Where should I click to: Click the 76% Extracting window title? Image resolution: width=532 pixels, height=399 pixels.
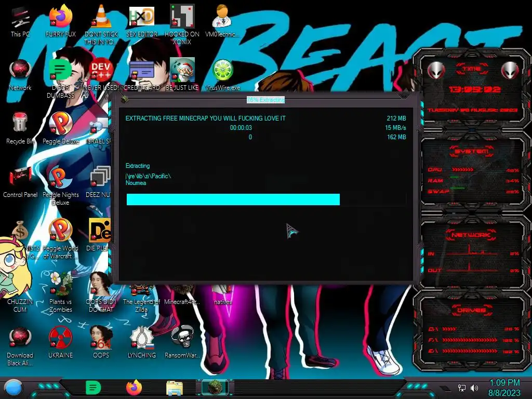click(265, 100)
